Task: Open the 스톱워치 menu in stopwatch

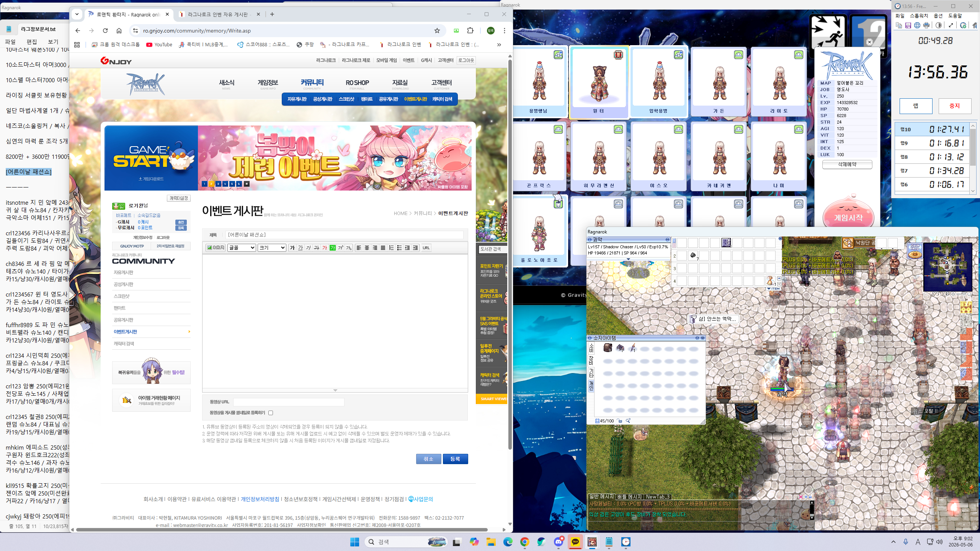Action: click(x=919, y=16)
